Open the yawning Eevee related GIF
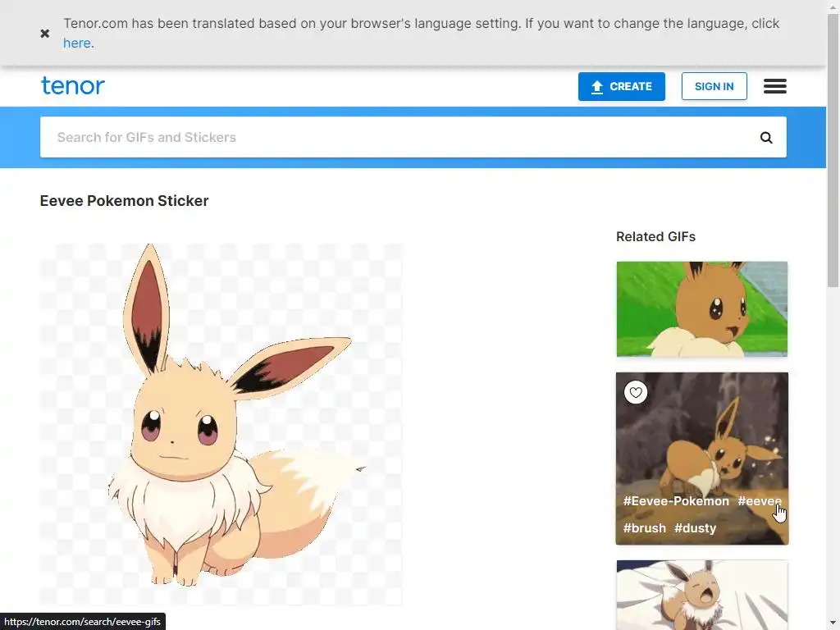This screenshot has height=630, width=840. pyautogui.click(x=702, y=596)
